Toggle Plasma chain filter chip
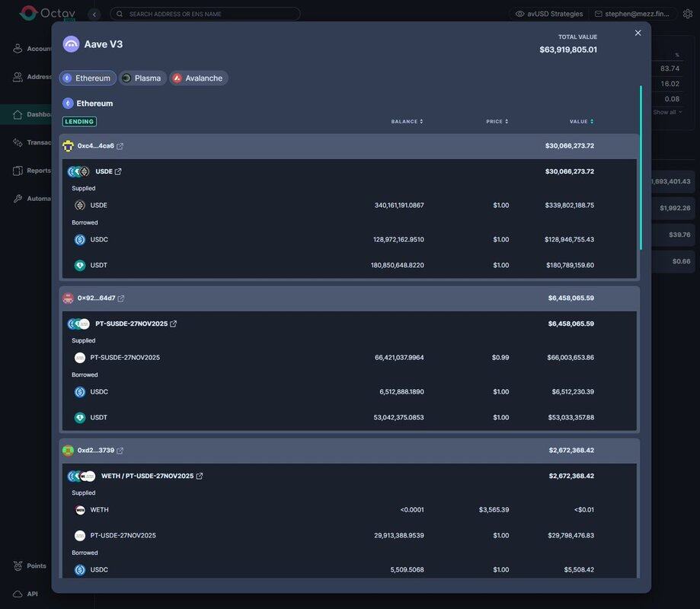This screenshot has height=609, width=700. [x=142, y=78]
